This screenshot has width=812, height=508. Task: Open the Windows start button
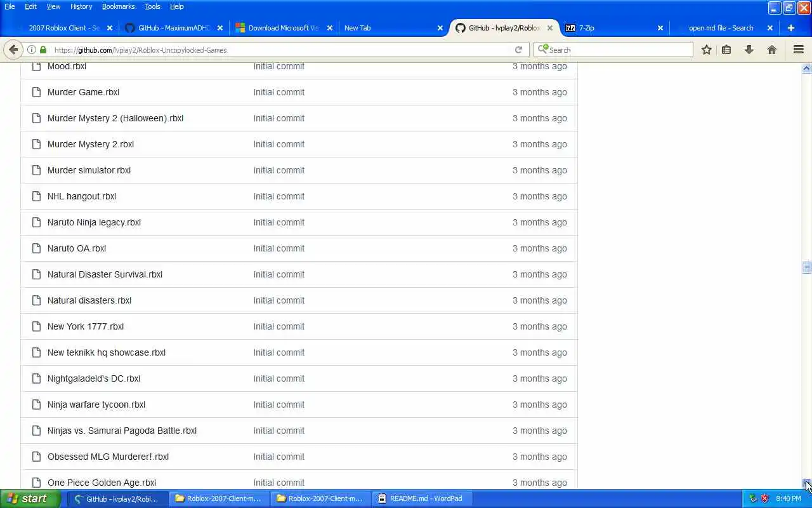[x=30, y=498]
